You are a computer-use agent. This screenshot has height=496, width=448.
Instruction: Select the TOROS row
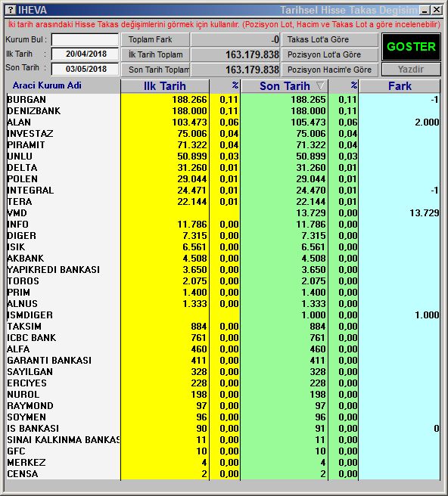point(223,281)
